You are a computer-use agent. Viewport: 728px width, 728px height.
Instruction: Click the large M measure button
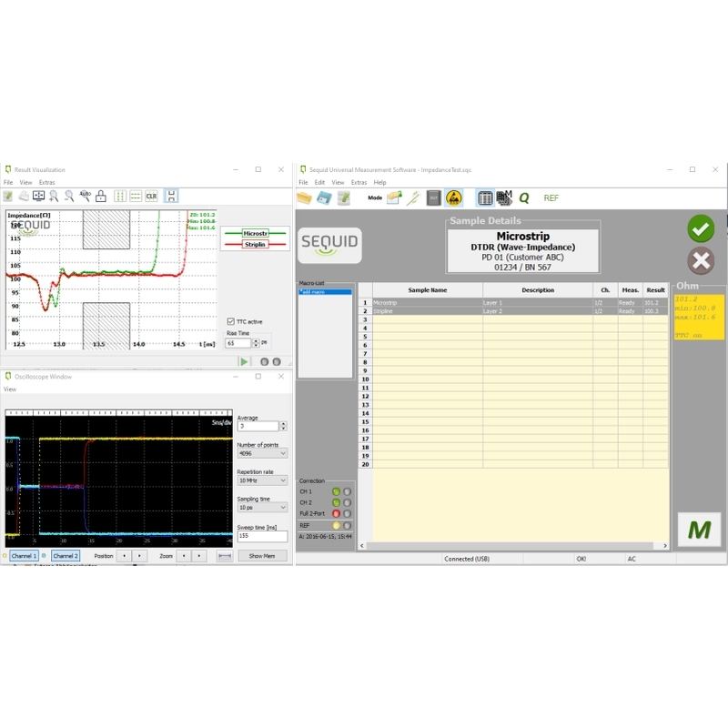699,530
